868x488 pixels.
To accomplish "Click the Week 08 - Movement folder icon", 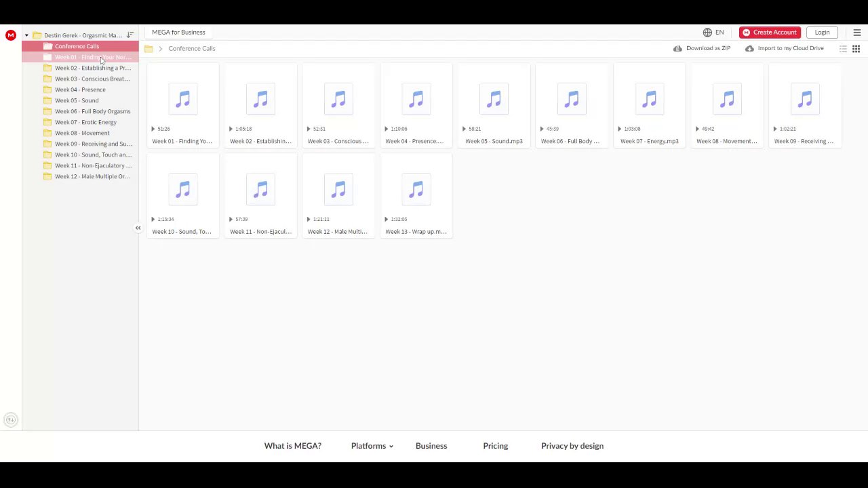I will (x=47, y=133).
